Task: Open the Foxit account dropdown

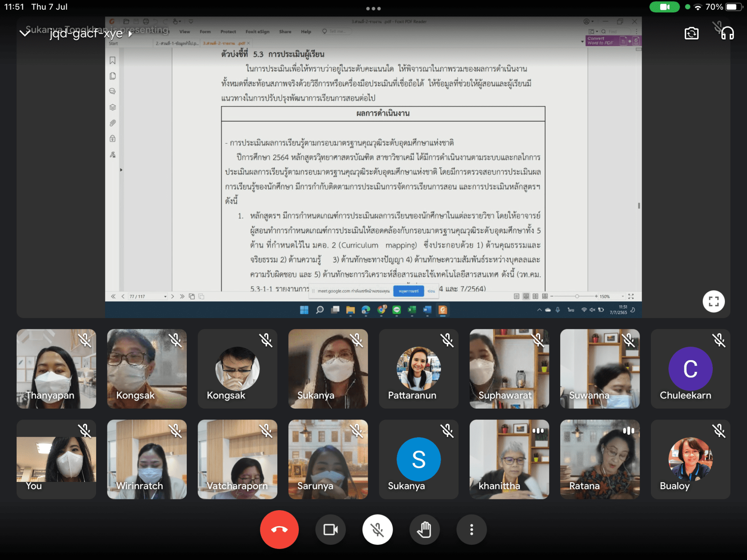Action: coord(588,21)
